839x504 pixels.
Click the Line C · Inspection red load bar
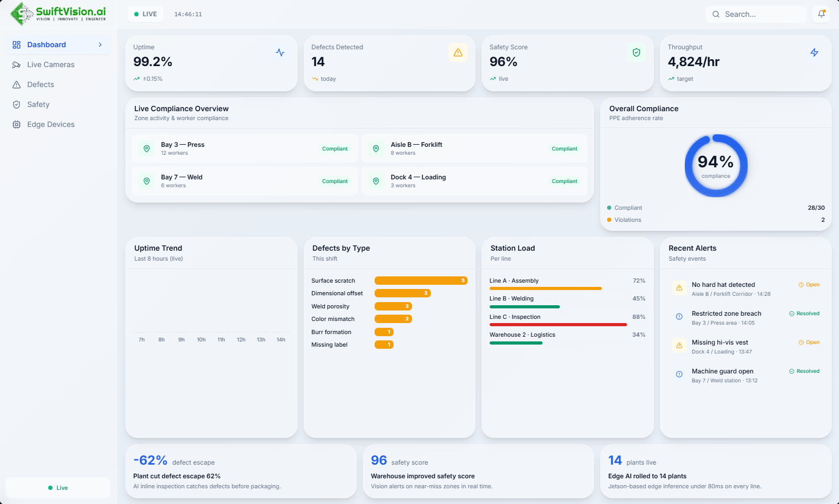[558, 325]
